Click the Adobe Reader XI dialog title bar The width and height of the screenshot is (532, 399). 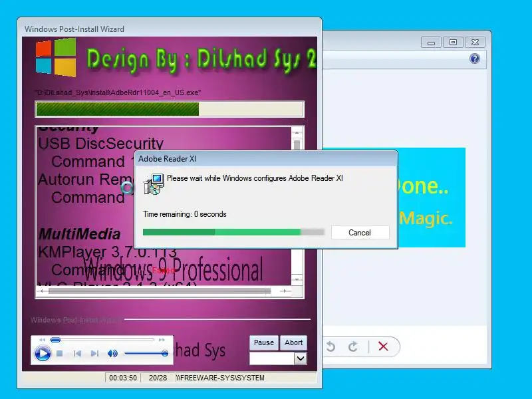(x=266, y=159)
